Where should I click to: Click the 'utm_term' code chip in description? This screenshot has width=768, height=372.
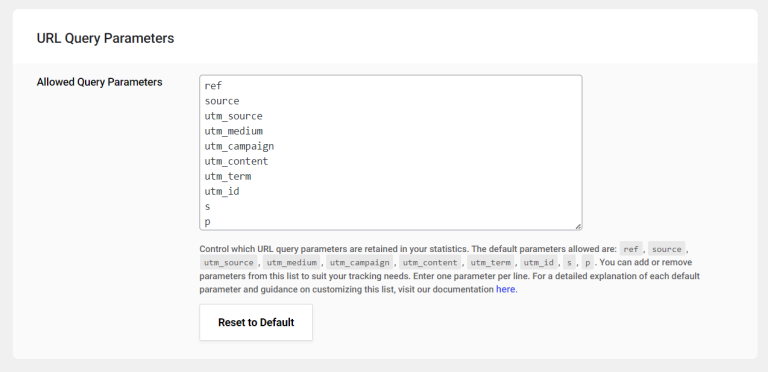491,262
